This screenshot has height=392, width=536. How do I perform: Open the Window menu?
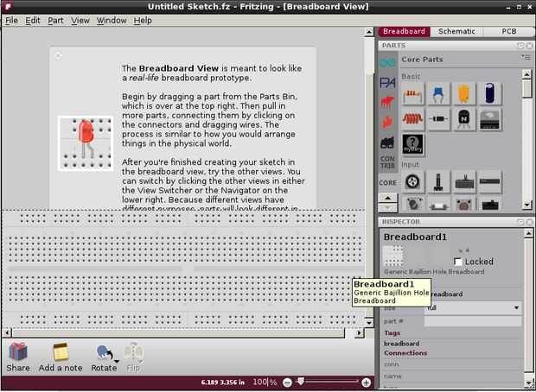(x=112, y=21)
